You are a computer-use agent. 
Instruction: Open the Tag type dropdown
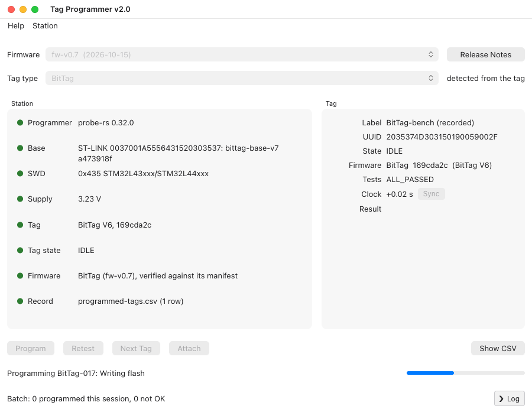tap(242, 79)
